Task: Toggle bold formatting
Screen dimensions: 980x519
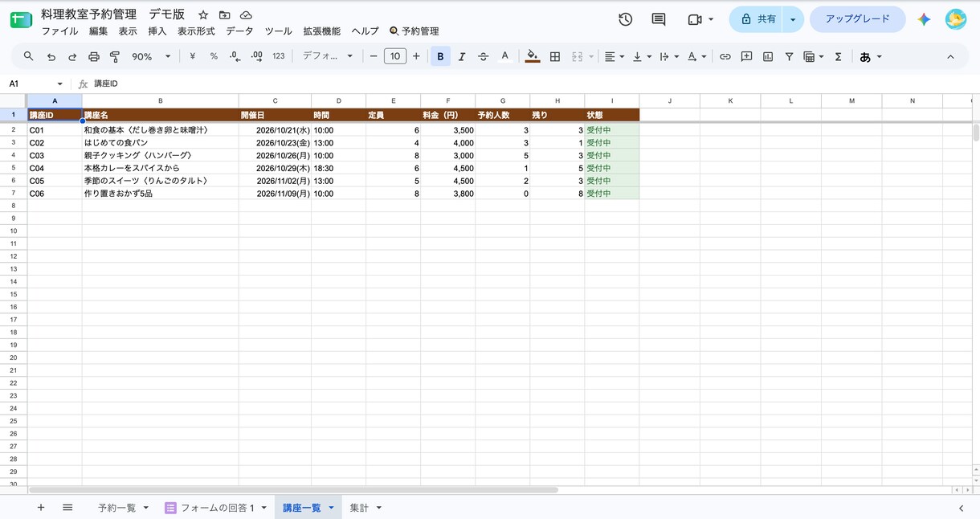Action: click(x=440, y=56)
